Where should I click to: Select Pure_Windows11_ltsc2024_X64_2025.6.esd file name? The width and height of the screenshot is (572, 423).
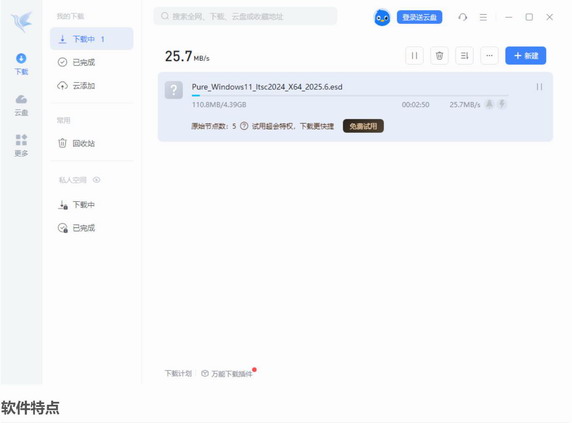click(267, 87)
